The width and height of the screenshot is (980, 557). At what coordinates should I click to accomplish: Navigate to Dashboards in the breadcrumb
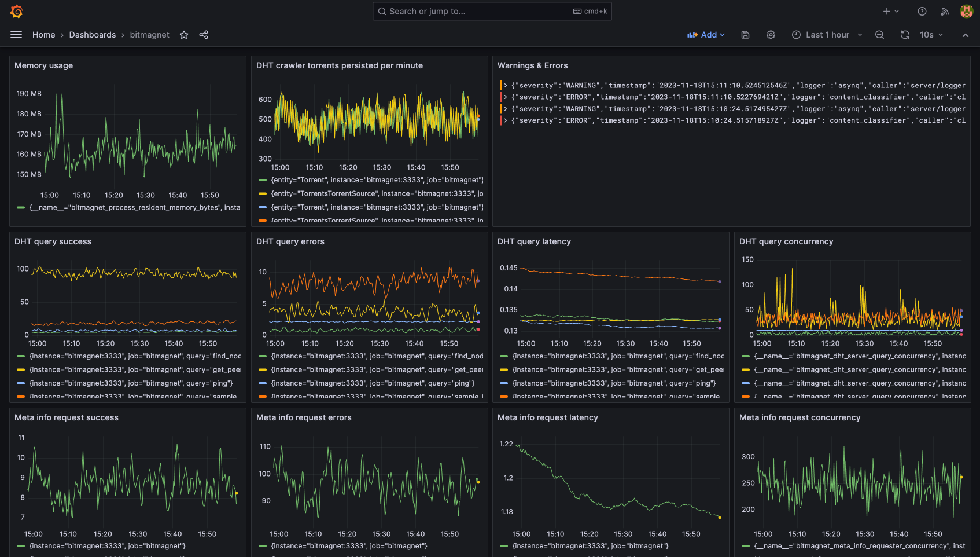point(93,35)
